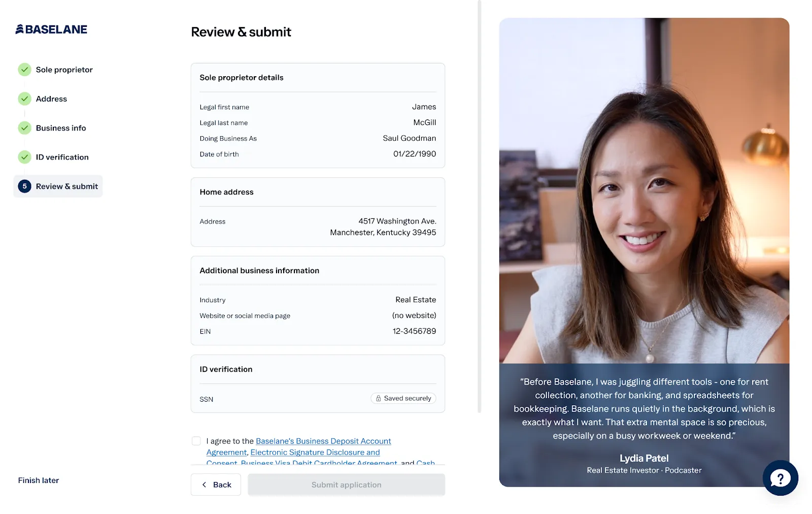812x514 pixels.
Task: Click the Website or social media page label
Action: 245,316
